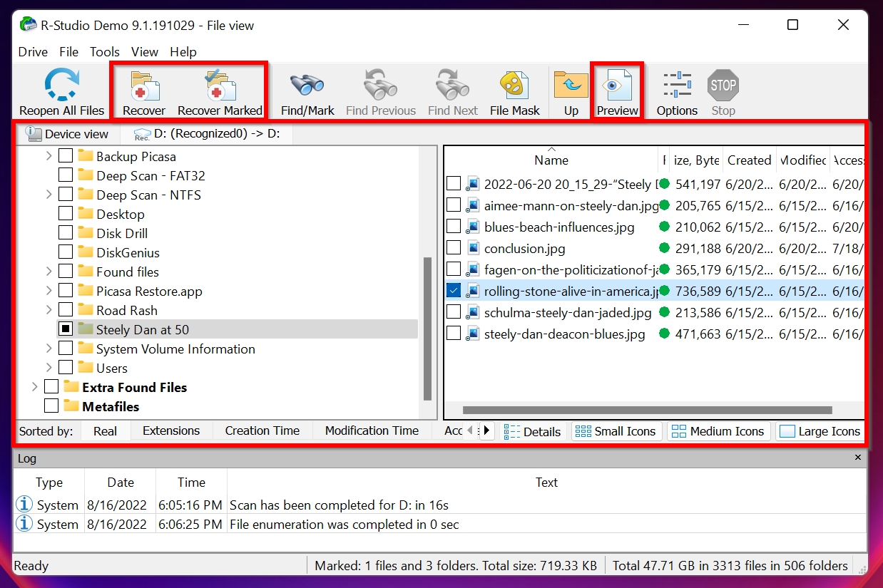Switch to Medium Icons view
This screenshot has height=588, width=883.
[x=718, y=431]
